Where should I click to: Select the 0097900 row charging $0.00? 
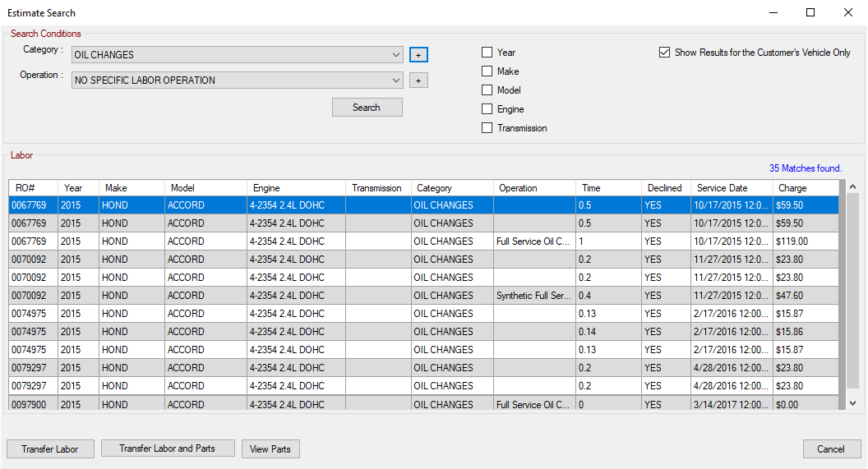tap(423, 403)
